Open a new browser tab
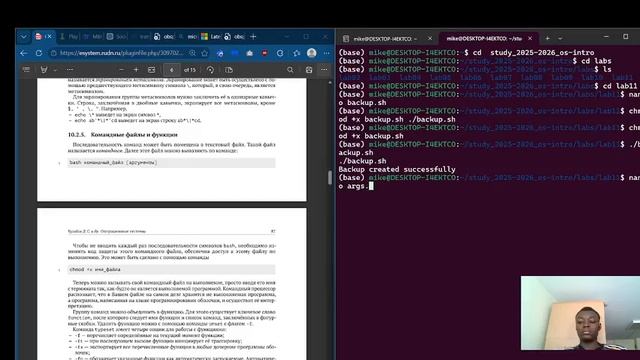This screenshot has height=360, width=640. point(253,37)
